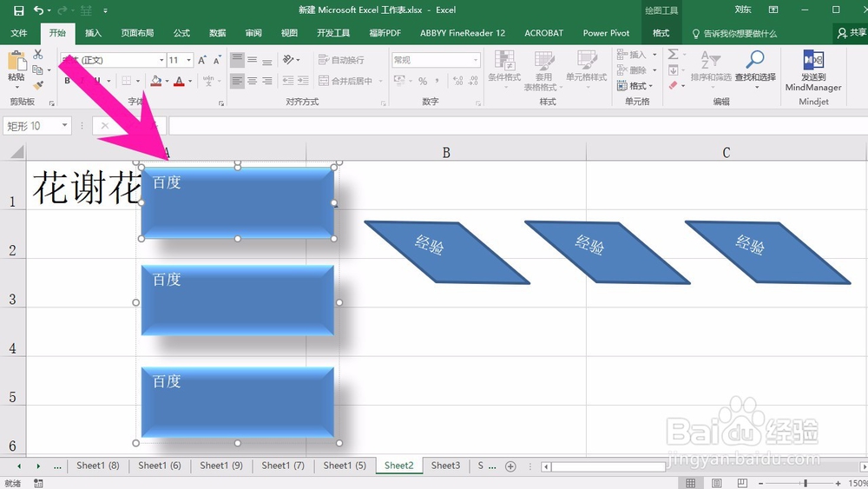Open 查找和选择 find and select
Screen dimensions: 868x489
point(755,68)
